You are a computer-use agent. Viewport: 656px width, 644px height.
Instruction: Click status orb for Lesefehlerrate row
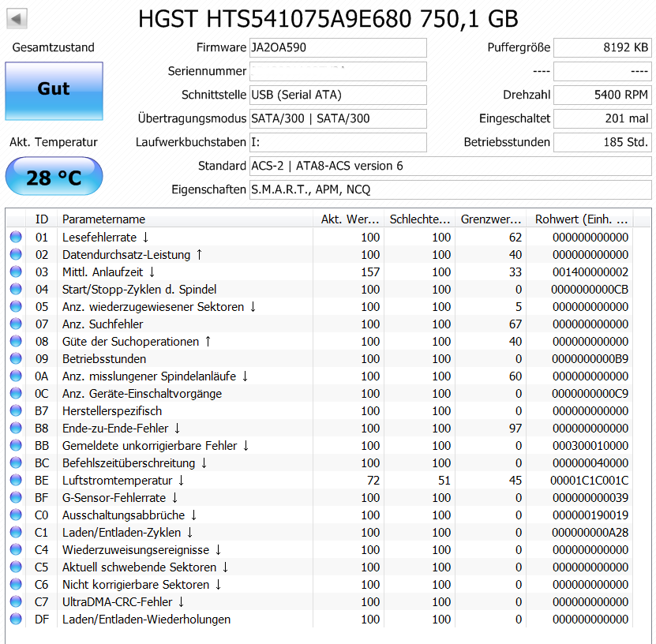(x=16, y=237)
